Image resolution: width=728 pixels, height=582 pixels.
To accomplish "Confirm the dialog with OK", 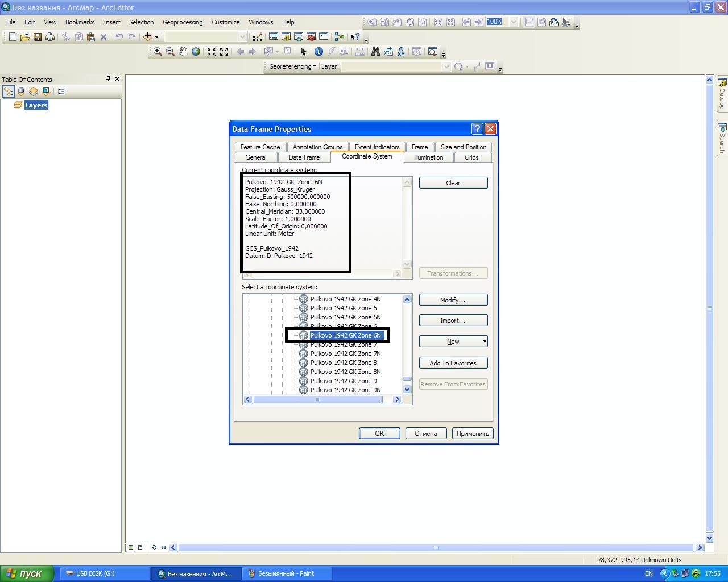I will pyautogui.click(x=379, y=433).
